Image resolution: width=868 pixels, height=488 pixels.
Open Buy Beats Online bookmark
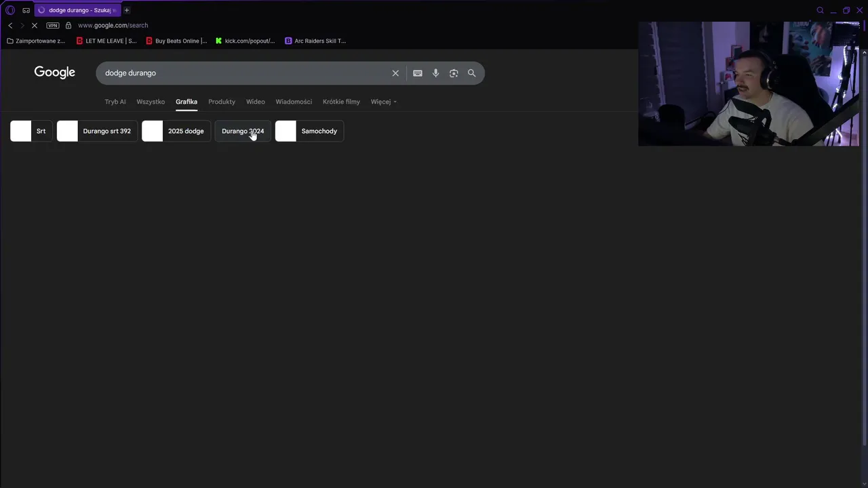[x=176, y=41]
